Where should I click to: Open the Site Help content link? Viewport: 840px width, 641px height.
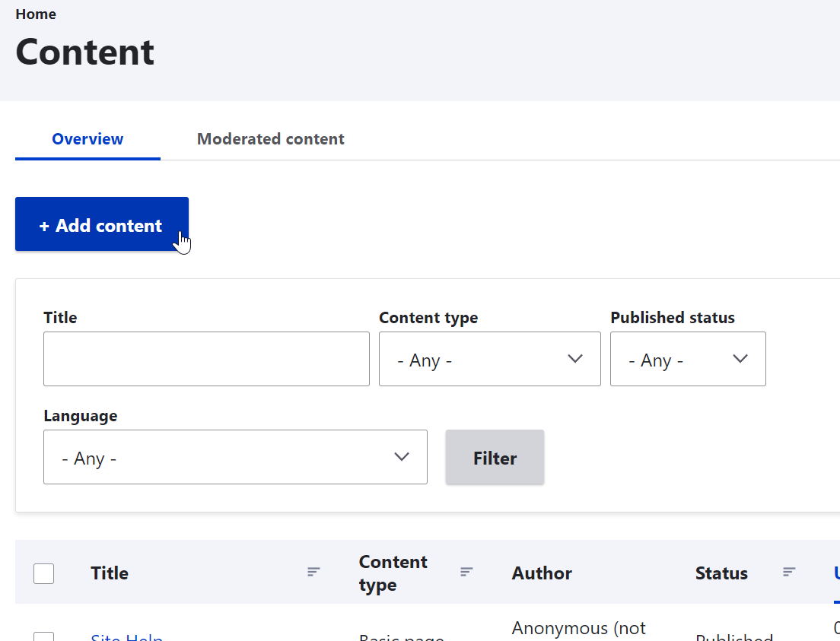point(126,637)
